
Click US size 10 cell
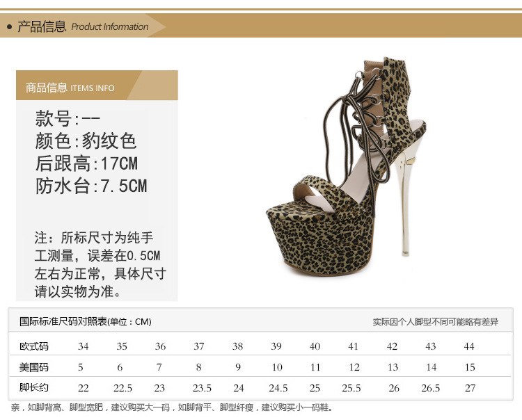click(x=277, y=367)
